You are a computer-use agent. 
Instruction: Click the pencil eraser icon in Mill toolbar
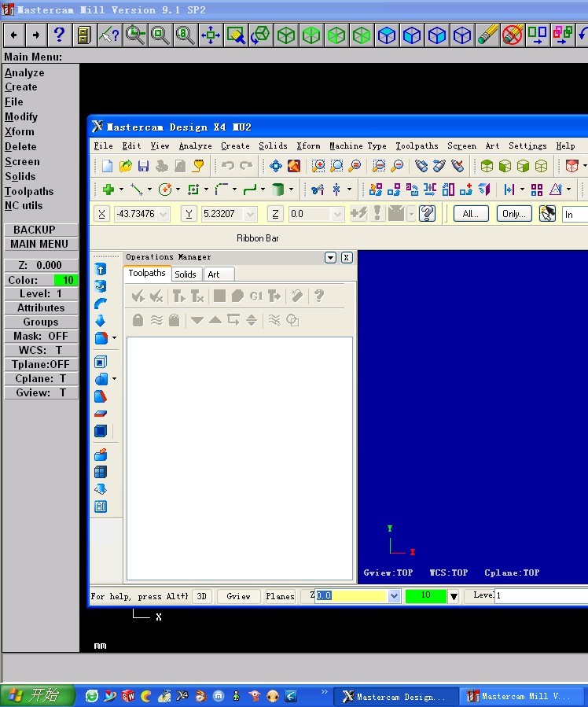coord(487,35)
